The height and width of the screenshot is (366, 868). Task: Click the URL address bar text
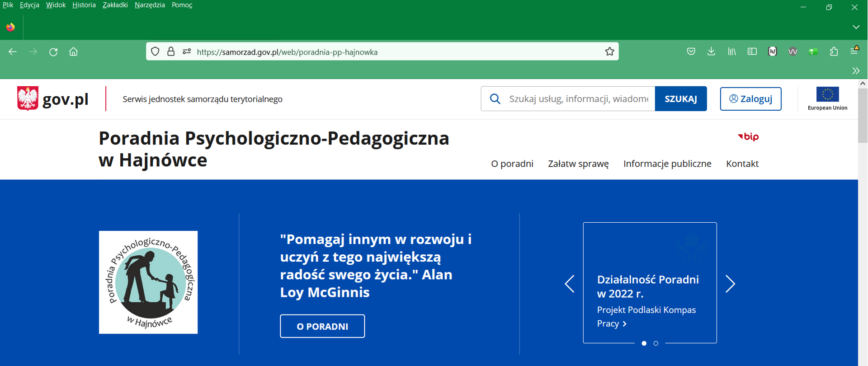coord(287,52)
